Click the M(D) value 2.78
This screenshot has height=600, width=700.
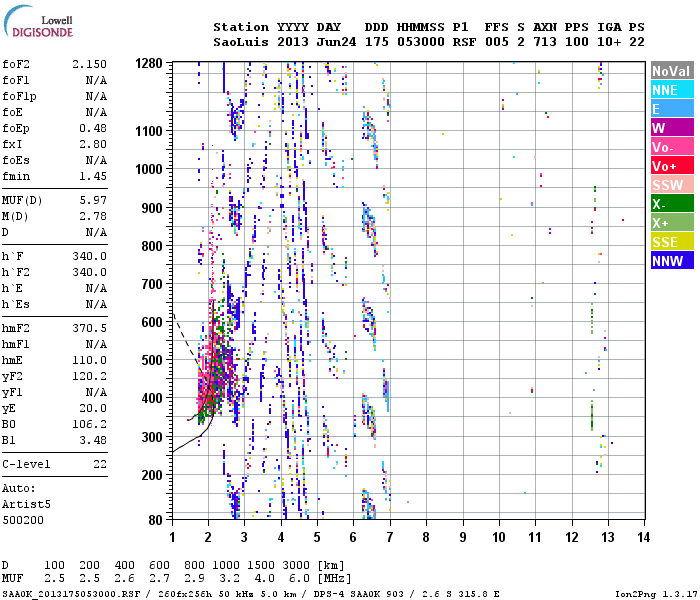93,217
